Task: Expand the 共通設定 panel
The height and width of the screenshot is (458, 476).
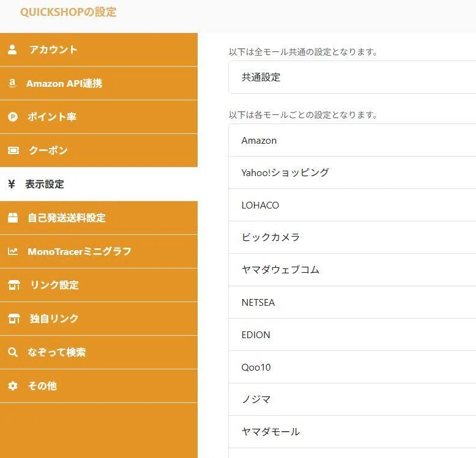Action: 352,77
